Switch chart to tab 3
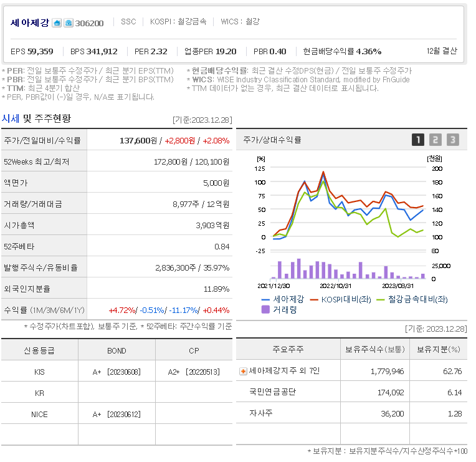This screenshot has width=476, height=462. 452,140
